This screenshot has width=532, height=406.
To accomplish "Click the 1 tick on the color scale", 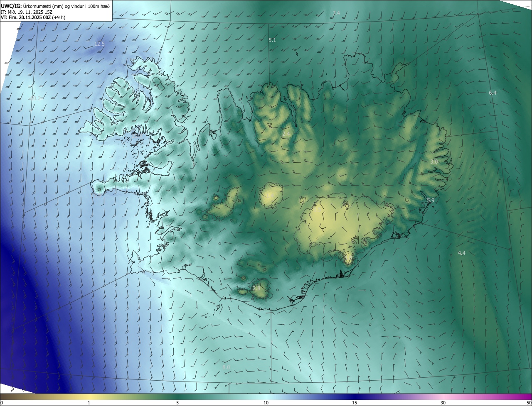I will click(x=89, y=403).
